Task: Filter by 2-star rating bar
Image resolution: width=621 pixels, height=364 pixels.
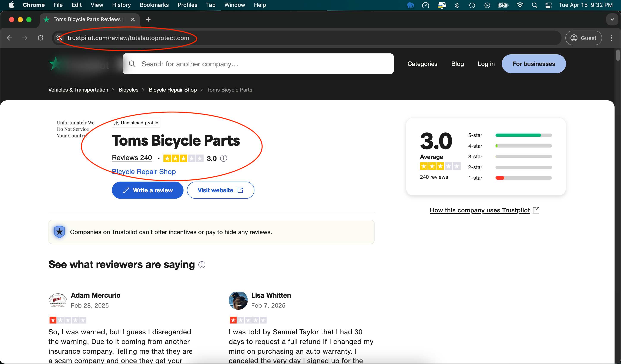Action: [x=524, y=167]
